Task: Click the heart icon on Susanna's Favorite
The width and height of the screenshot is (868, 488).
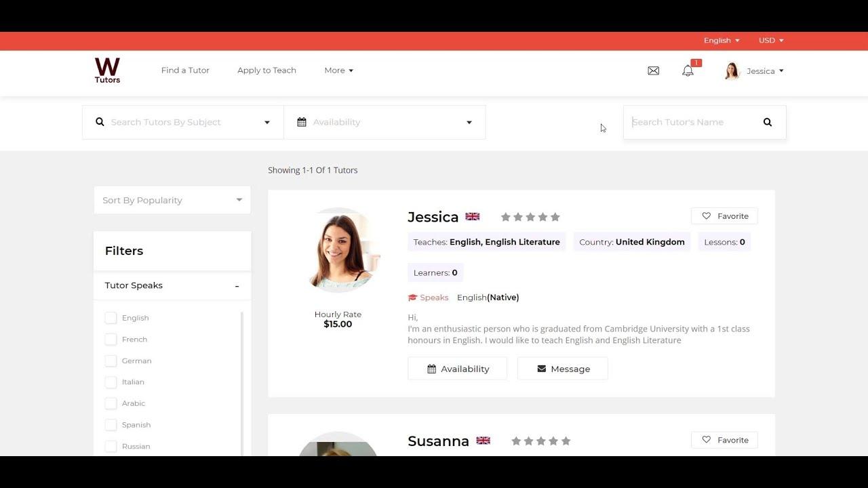Action: 707,440
